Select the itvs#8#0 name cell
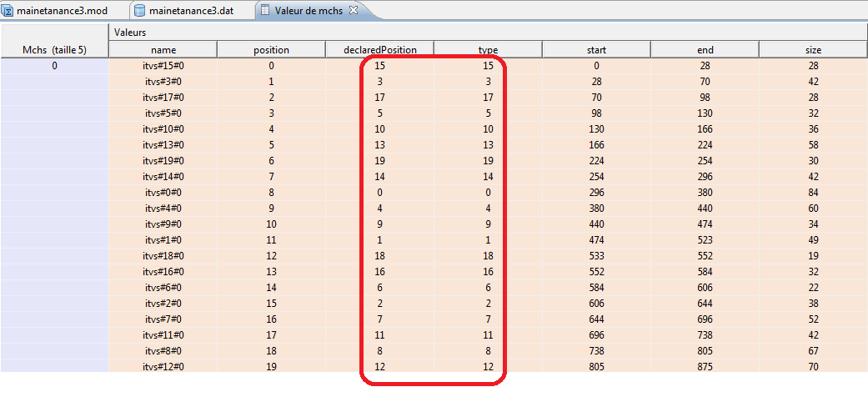The height and width of the screenshot is (397, 868). tap(163, 351)
